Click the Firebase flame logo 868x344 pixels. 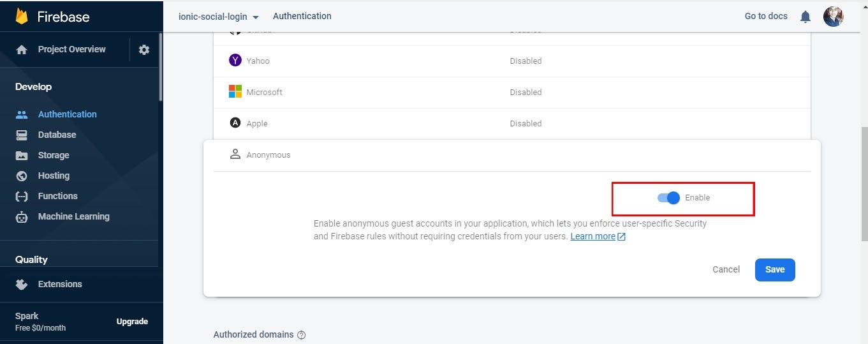[22, 16]
